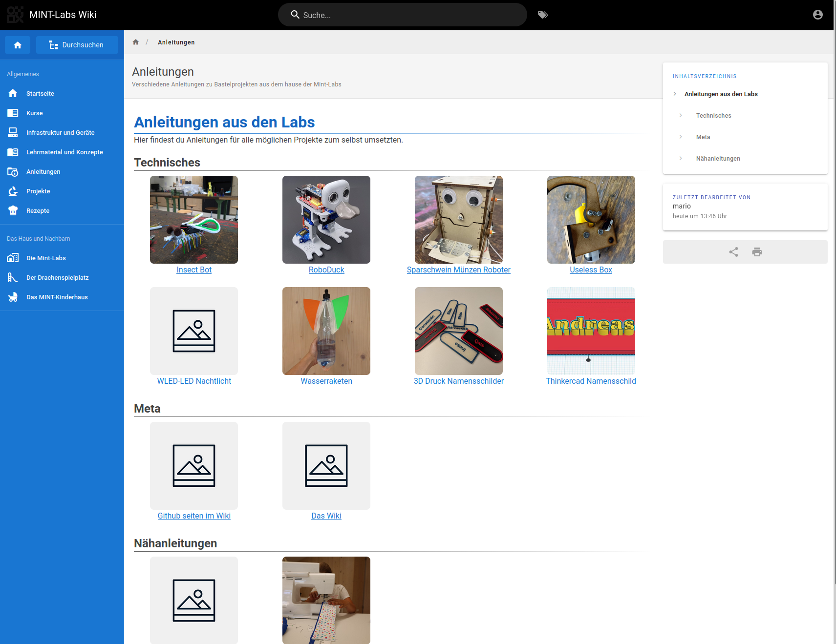The image size is (836, 644).
Task: Click the share icon
Action: click(x=733, y=252)
